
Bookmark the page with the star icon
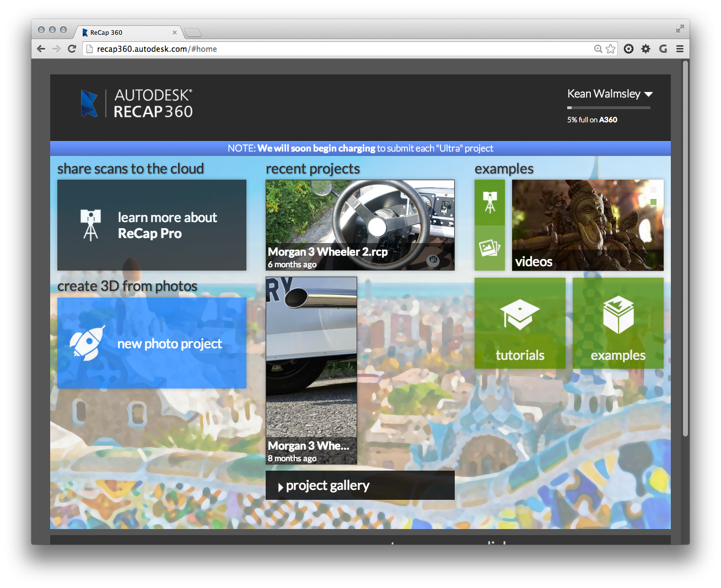pyautogui.click(x=610, y=49)
